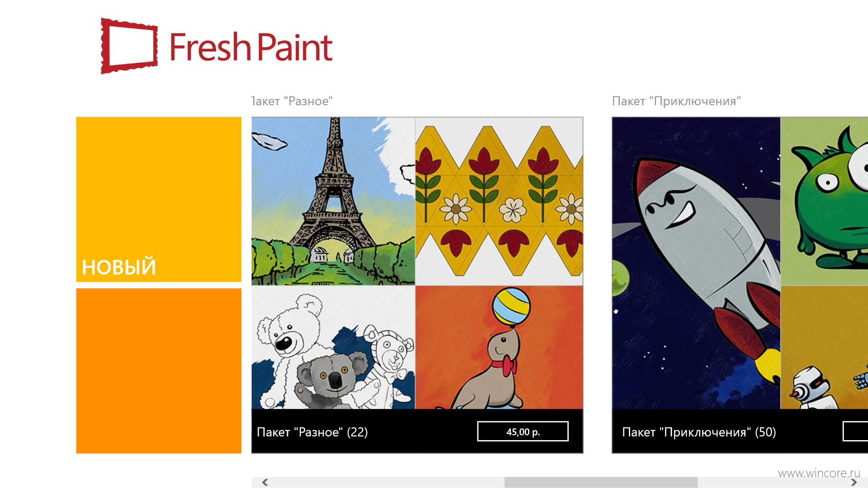Open the yellow НОВЫЙ tile
Screen dimensions: 868x488
[x=159, y=199]
